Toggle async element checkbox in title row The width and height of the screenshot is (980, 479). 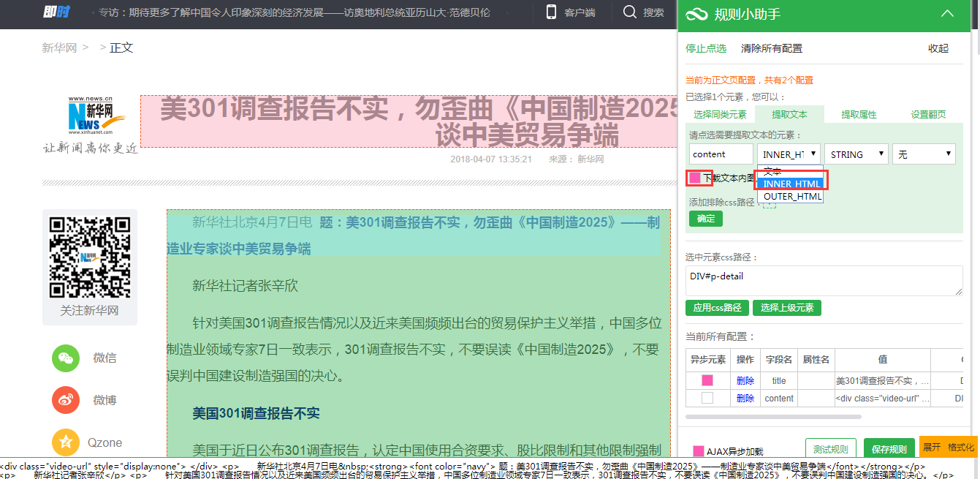(x=707, y=380)
